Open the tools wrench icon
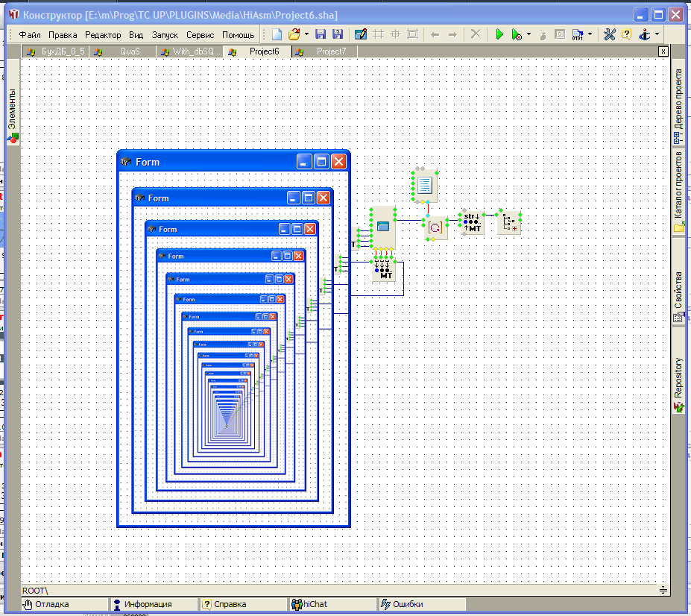 (609, 34)
